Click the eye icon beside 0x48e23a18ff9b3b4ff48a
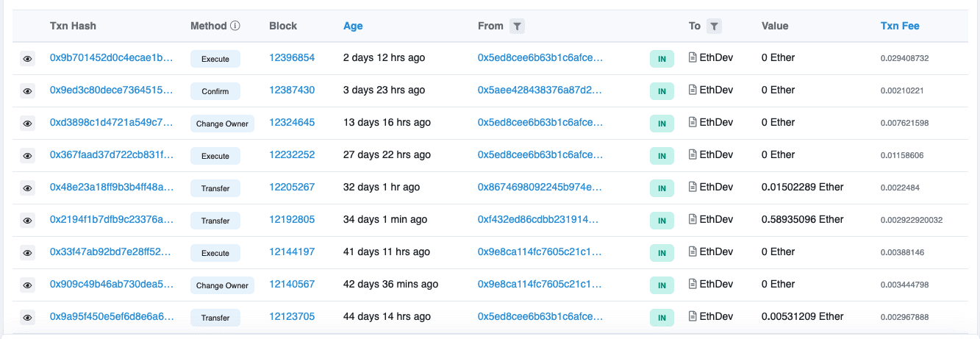 point(27,188)
